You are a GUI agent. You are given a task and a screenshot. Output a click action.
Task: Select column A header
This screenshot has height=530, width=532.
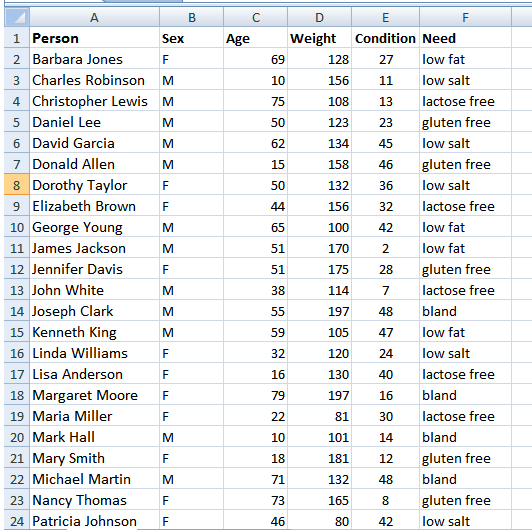tap(94, 17)
